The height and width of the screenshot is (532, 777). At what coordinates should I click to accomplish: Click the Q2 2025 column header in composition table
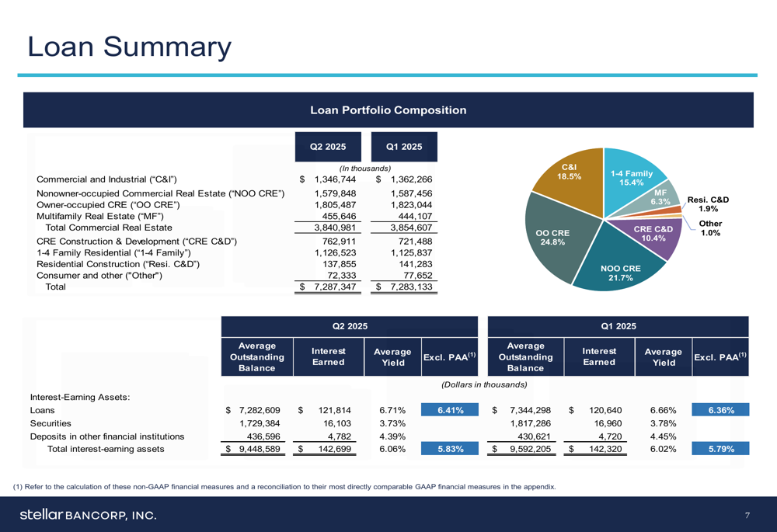coord(328,147)
